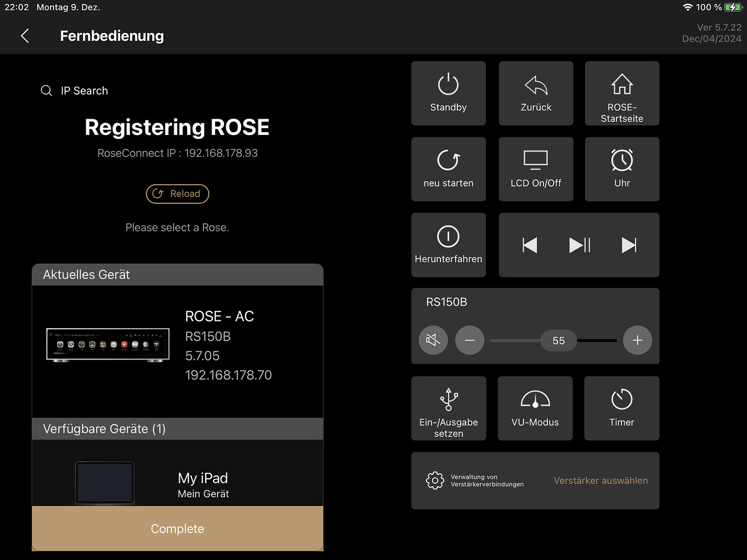Select the IP Search label
The image size is (747, 560).
(85, 91)
